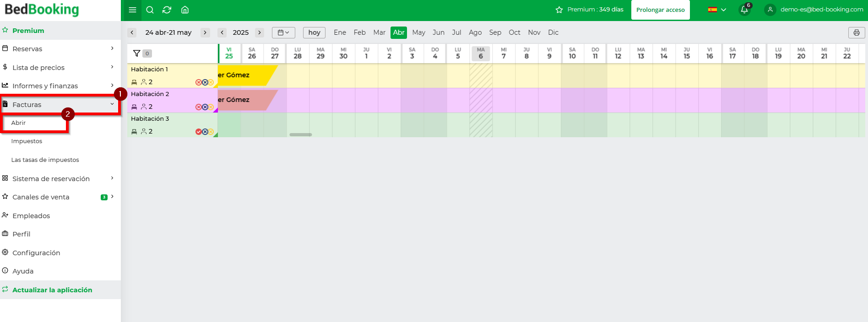Click the refresh sync icon in top bar

click(167, 10)
